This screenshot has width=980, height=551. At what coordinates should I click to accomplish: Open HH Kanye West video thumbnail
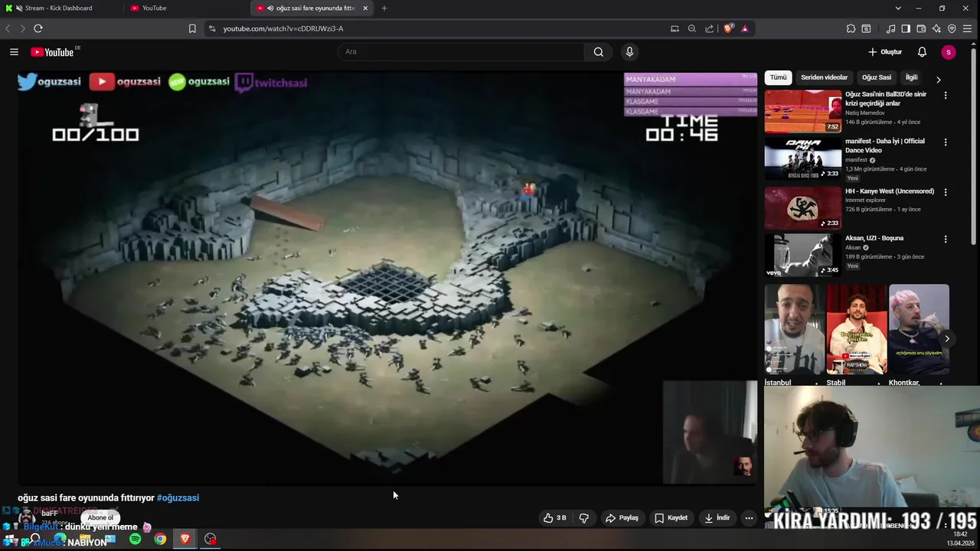click(x=802, y=208)
